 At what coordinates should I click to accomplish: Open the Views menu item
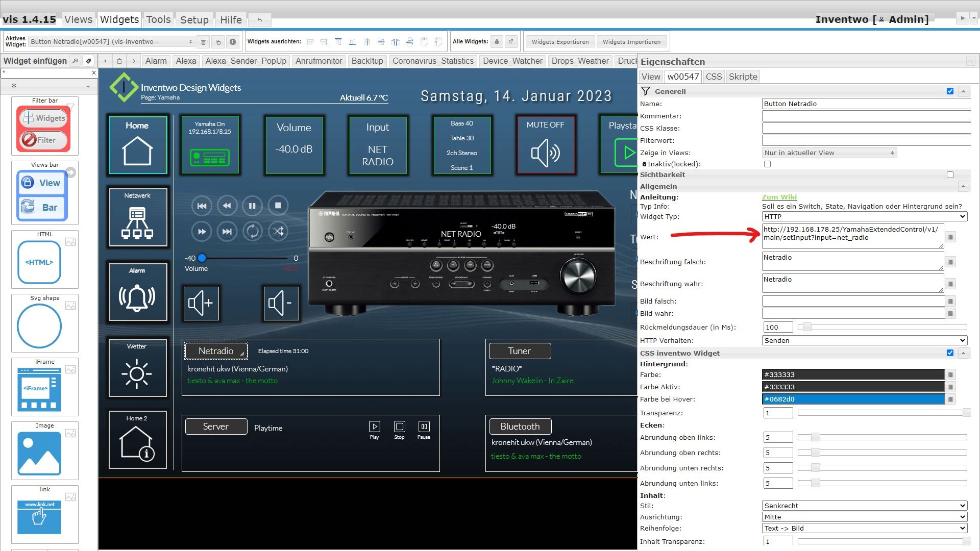[79, 19]
